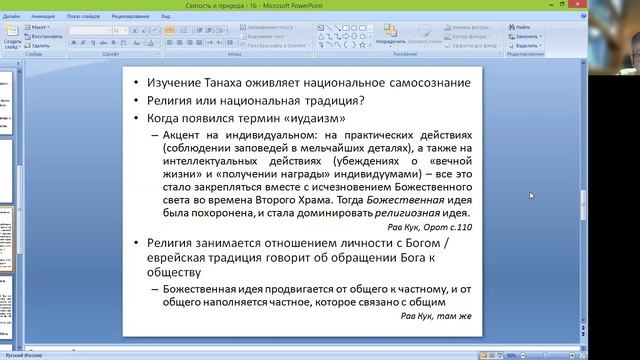Open the Рецензирование ribbon tab
The width and height of the screenshot is (640, 360).
(130, 16)
